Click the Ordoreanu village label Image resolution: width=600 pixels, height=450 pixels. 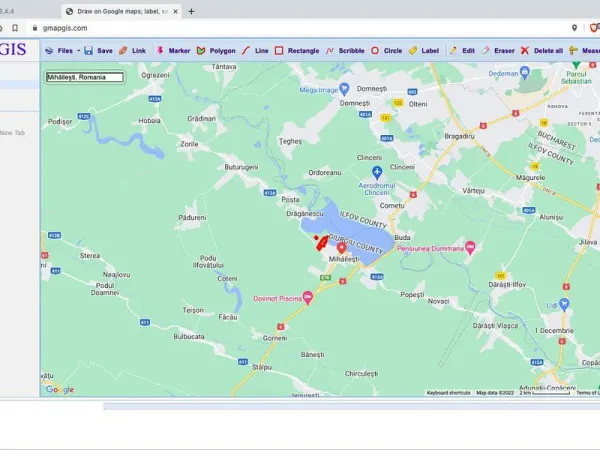coord(324,173)
